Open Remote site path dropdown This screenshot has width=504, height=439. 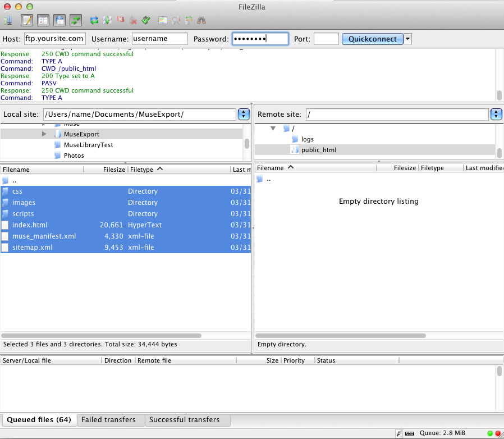coord(496,114)
